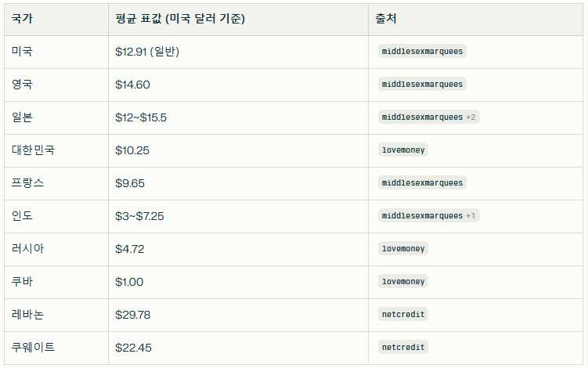The height and width of the screenshot is (368, 588).
Task: Click the $1.00 price cell
Action: [129, 282]
